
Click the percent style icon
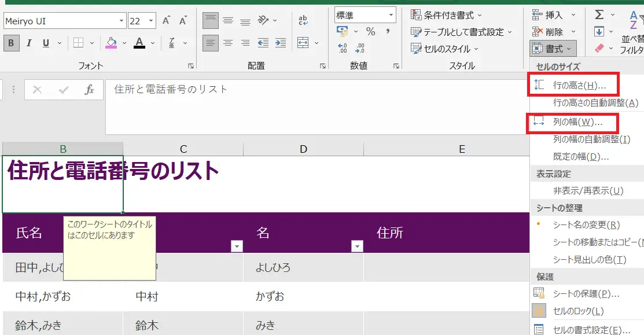[370, 32]
